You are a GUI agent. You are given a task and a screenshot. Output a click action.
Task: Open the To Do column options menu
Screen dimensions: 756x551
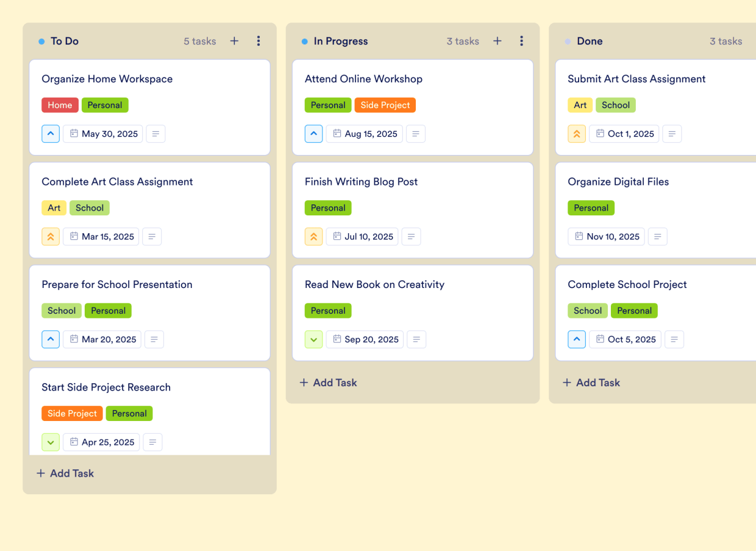pyautogui.click(x=259, y=41)
